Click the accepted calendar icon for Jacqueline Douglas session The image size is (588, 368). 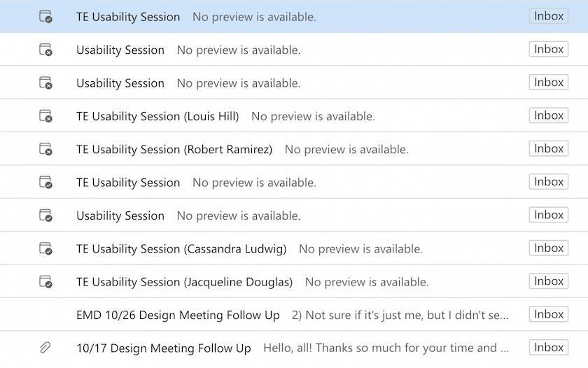pos(45,282)
